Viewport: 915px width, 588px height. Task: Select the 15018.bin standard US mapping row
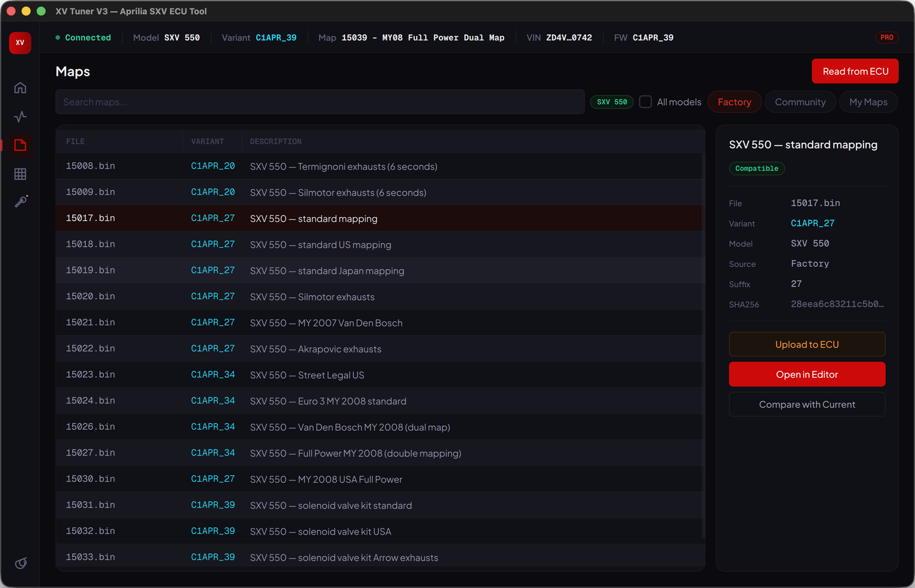379,245
